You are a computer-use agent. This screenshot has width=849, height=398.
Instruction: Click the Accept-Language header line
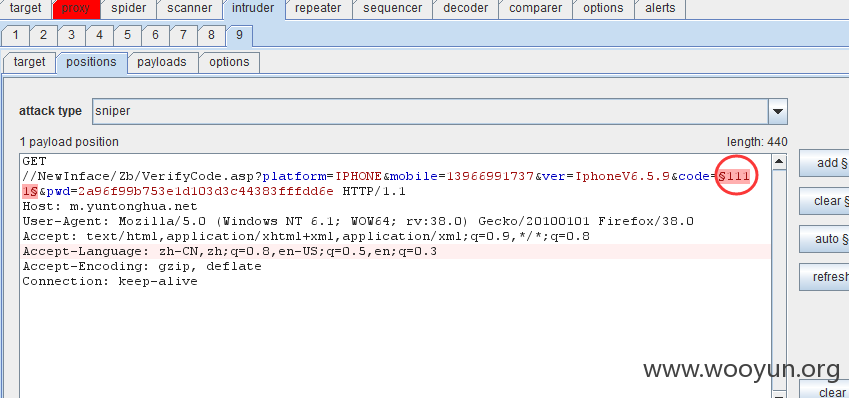point(230,252)
